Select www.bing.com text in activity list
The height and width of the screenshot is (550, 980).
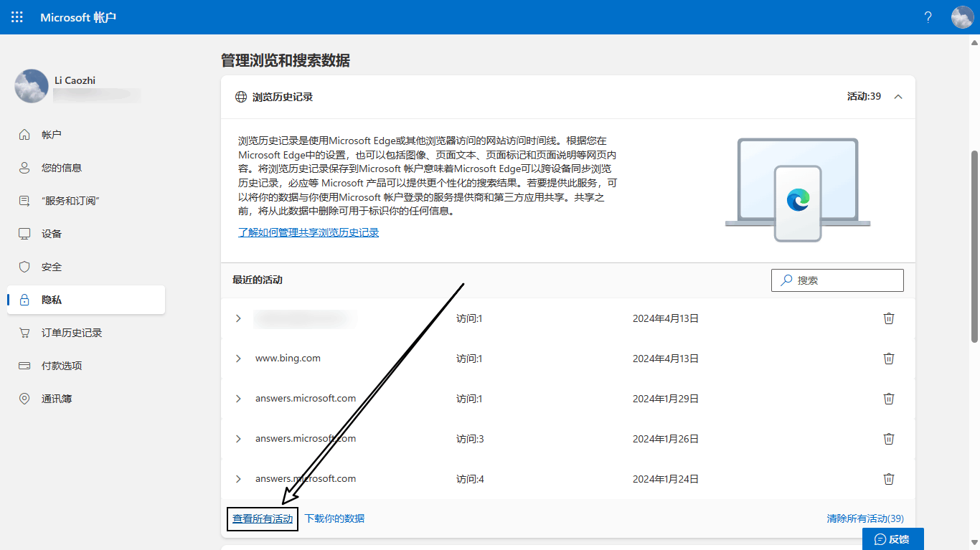pyautogui.click(x=288, y=358)
